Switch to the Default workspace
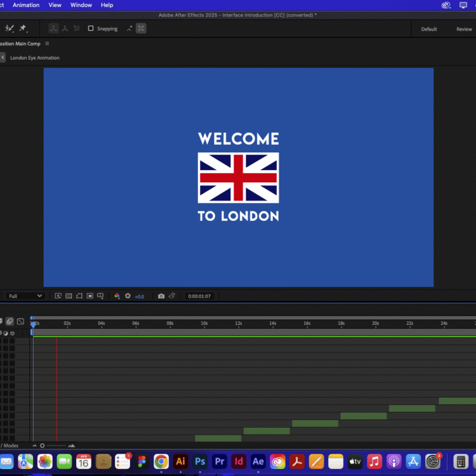The image size is (476, 476). coord(429,29)
